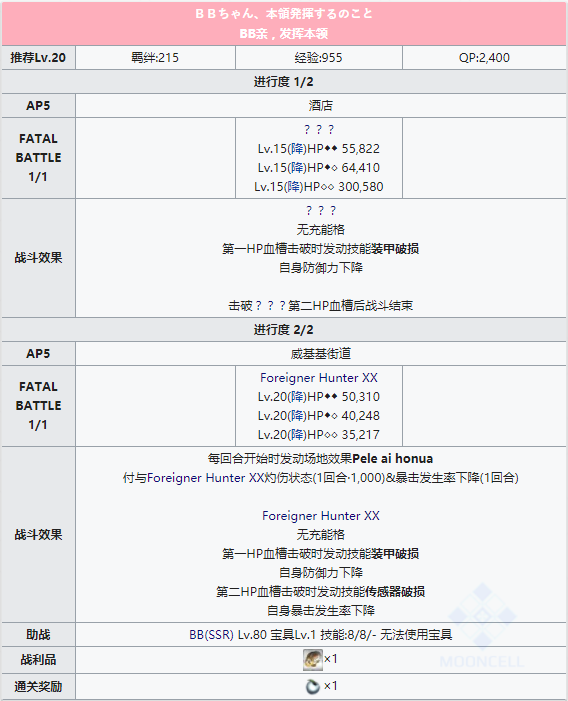
Task: Click FATAL BATTLE 1/1 label beside Foreigner Hunter XX
Action: (38, 406)
